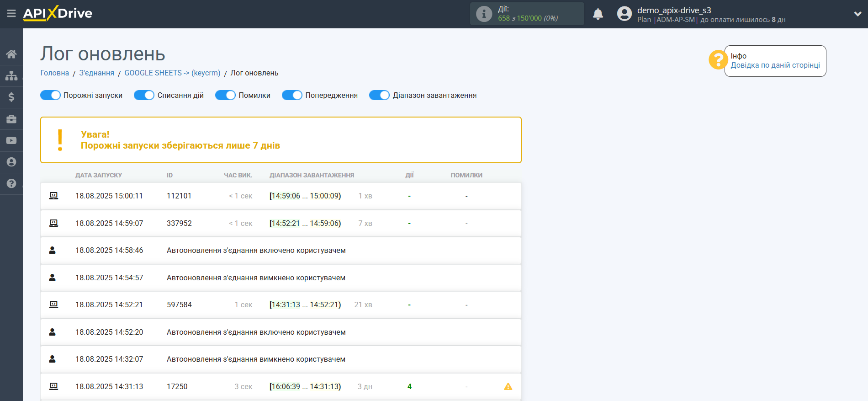Expand the account dropdown chevron

(x=857, y=14)
